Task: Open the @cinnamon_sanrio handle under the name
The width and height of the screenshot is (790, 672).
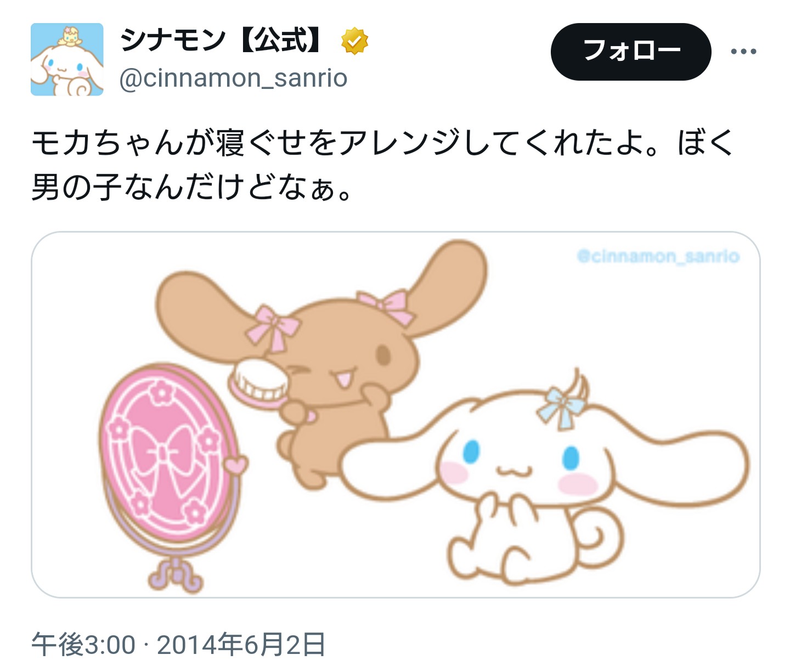Action: [x=233, y=78]
